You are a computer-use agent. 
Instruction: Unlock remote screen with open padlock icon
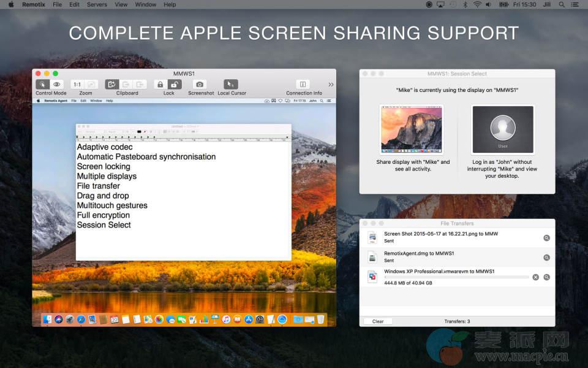coord(175,85)
